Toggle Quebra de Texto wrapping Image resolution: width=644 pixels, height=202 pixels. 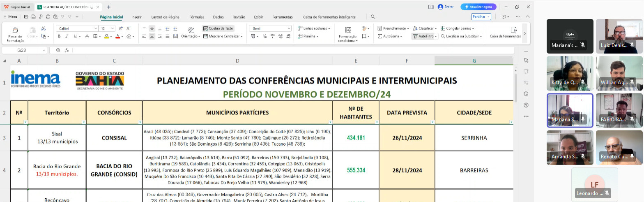click(x=218, y=28)
